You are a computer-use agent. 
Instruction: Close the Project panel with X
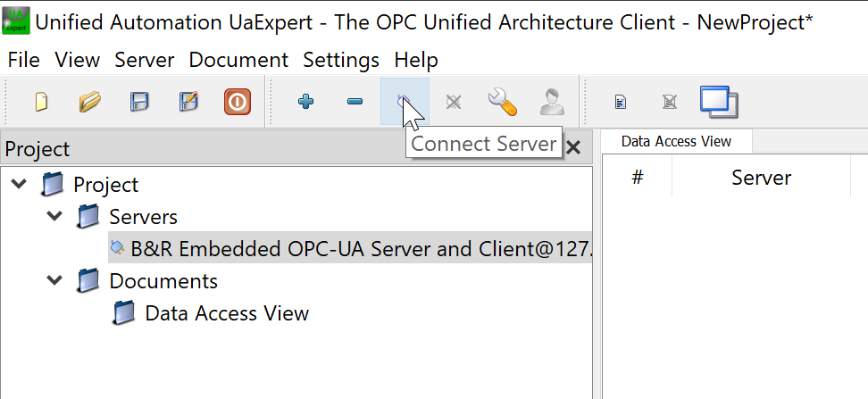coord(573,148)
